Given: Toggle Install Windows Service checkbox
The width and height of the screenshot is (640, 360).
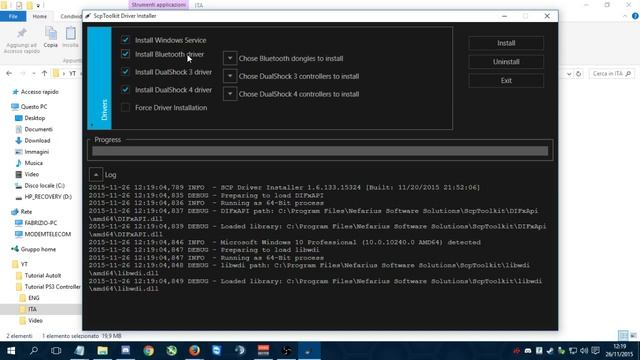Looking at the screenshot, I should pos(125,40).
